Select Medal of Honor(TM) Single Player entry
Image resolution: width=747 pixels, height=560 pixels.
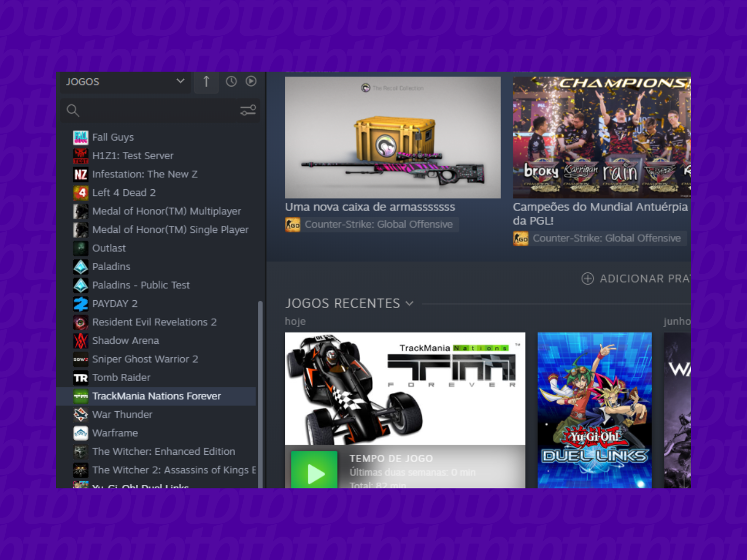(156, 230)
